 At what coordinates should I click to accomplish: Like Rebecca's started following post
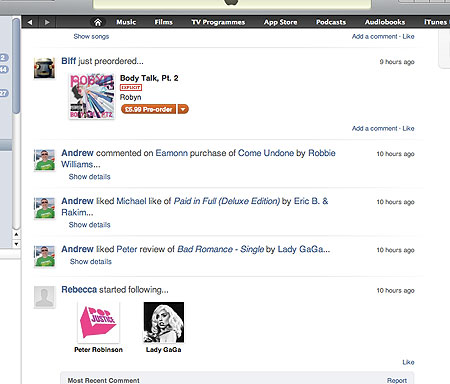click(x=408, y=362)
